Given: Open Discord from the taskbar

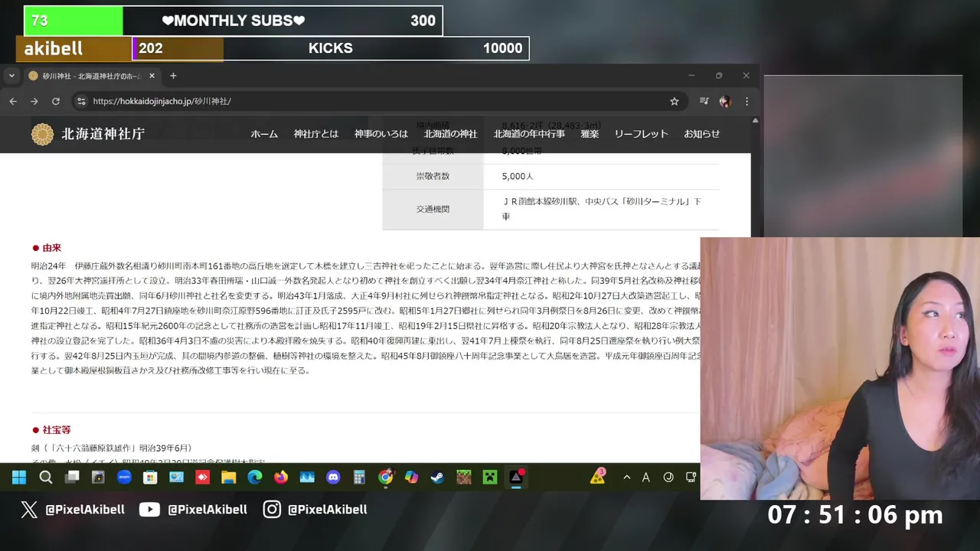Looking at the screenshot, I should (333, 478).
